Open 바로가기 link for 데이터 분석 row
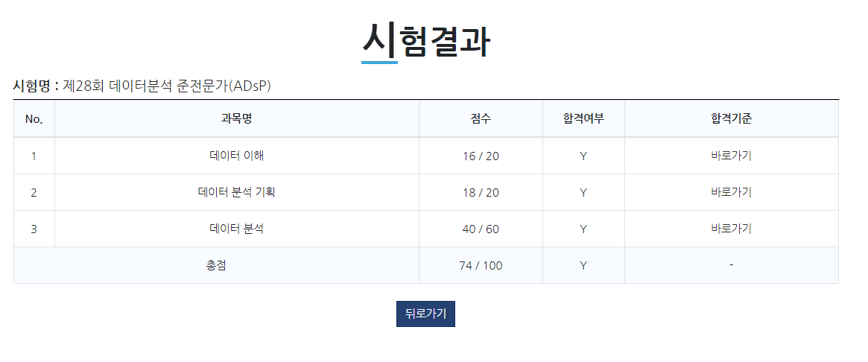868x362 pixels. pyautogui.click(x=731, y=229)
